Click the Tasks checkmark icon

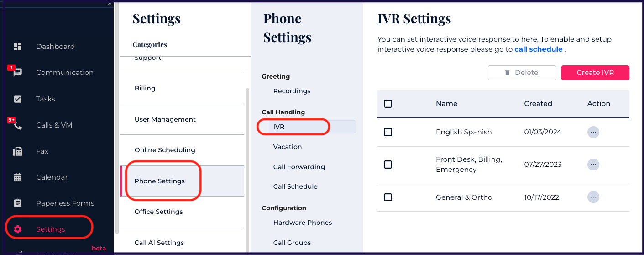[x=18, y=99]
